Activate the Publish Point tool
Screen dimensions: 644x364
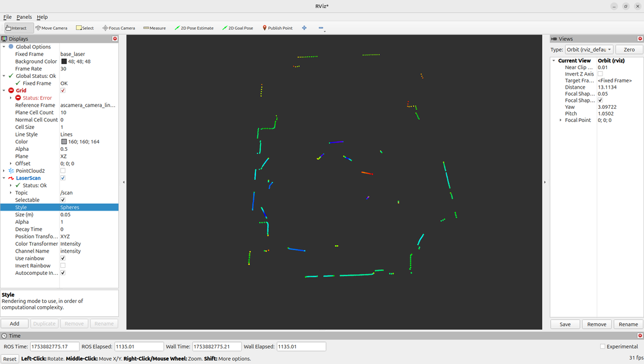(x=277, y=28)
